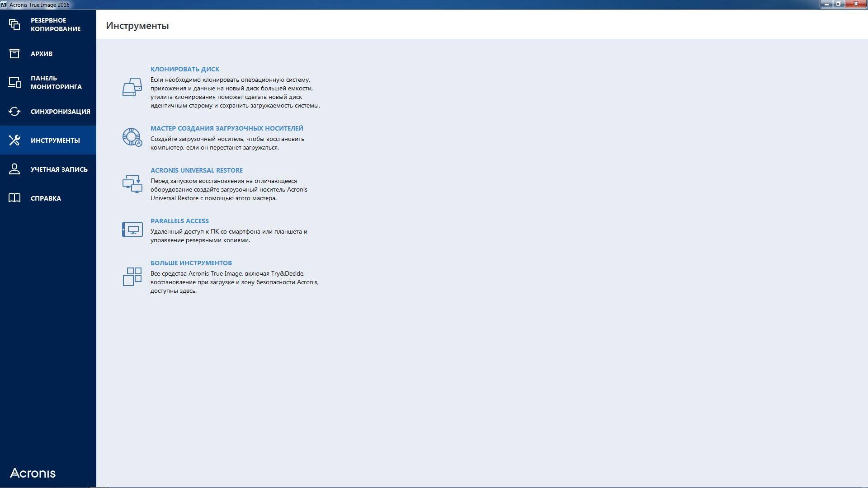Click the Parallels Access description text

229,236
